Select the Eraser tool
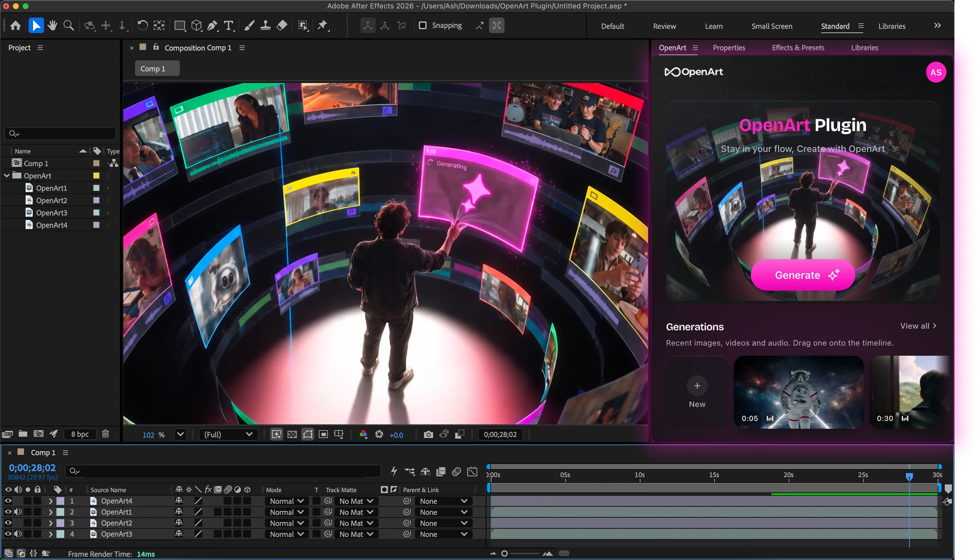Screen dimensions: 980x560 [x=282, y=25]
